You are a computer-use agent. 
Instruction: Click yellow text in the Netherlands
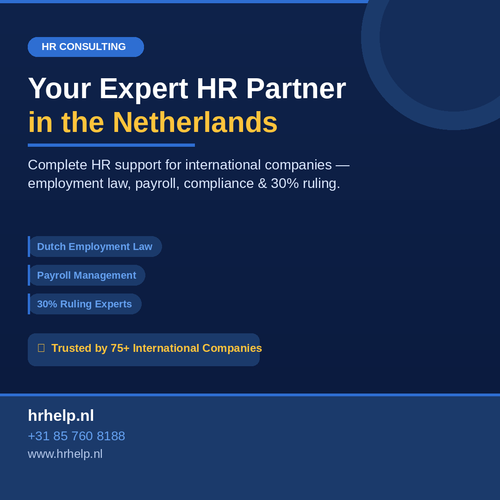pyautogui.click(x=153, y=122)
